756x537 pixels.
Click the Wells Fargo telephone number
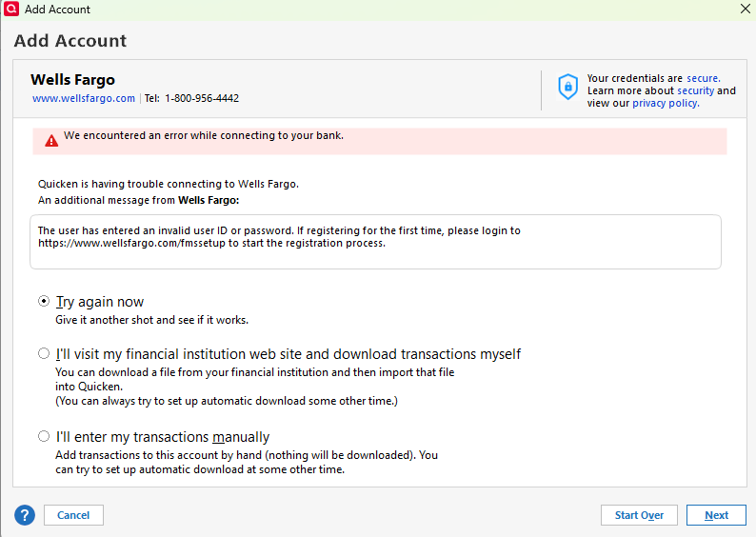(202, 98)
